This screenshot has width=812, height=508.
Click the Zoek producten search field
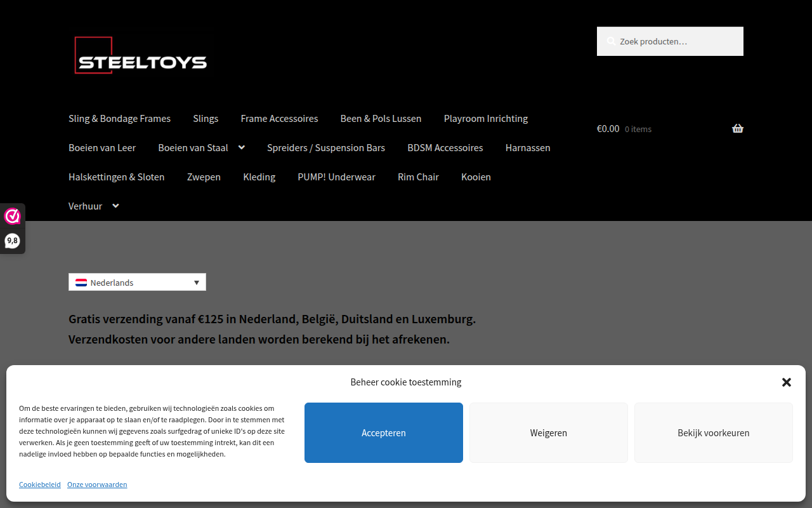click(670, 41)
